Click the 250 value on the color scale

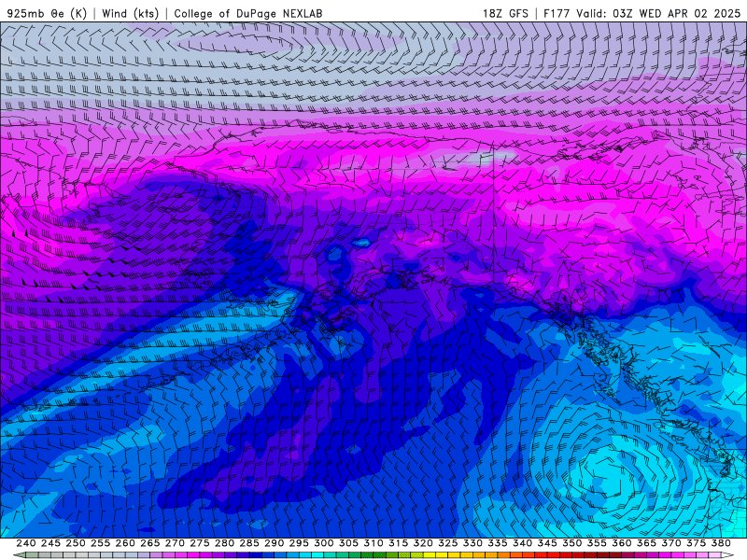coord(76,543)
